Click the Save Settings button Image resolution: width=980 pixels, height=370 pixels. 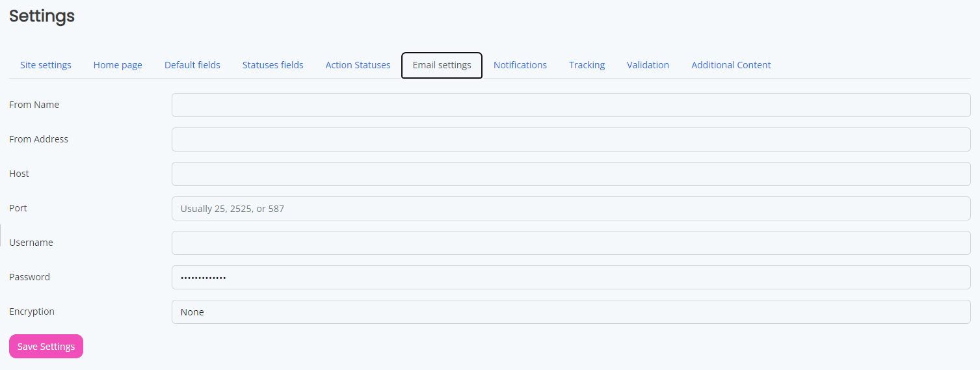click(46, 347)
